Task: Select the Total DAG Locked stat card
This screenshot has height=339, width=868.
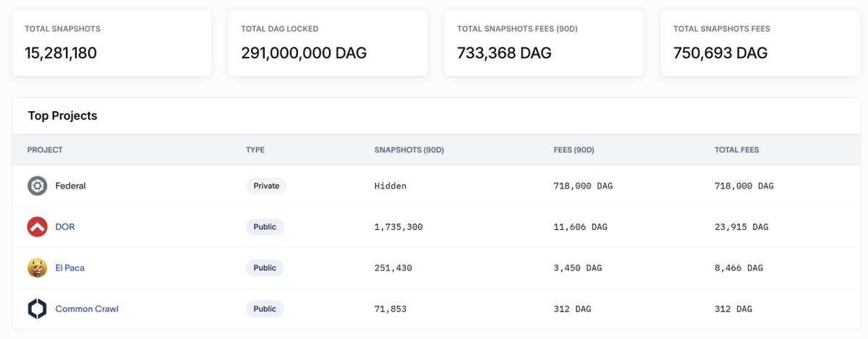Action: coord(328,43)
